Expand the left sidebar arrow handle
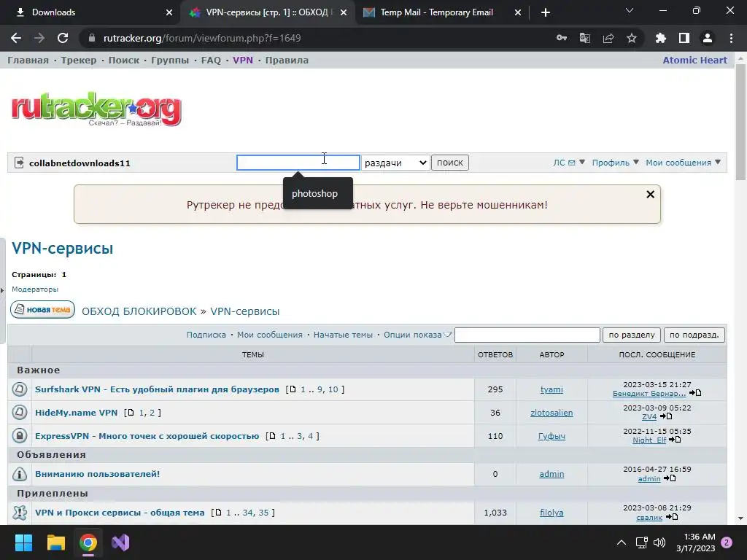Viewport: 747px width, 560px height. click(x=2, y=290)
